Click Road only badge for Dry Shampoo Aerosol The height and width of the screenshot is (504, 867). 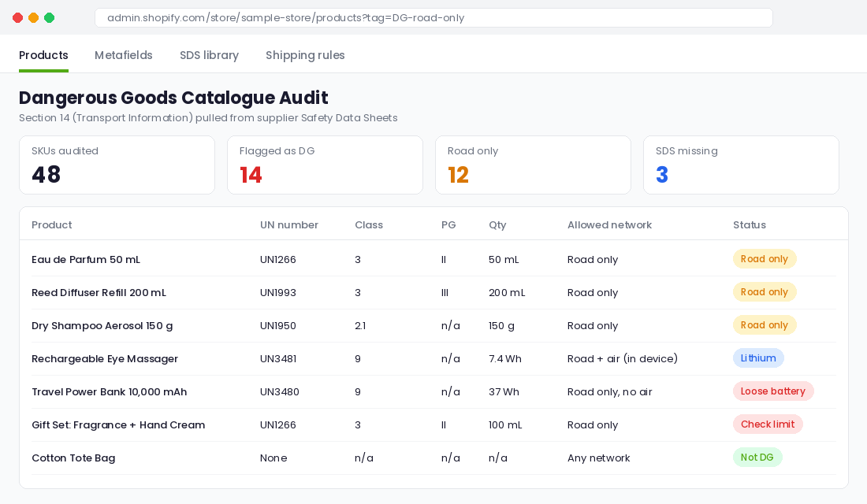(765, 325)
